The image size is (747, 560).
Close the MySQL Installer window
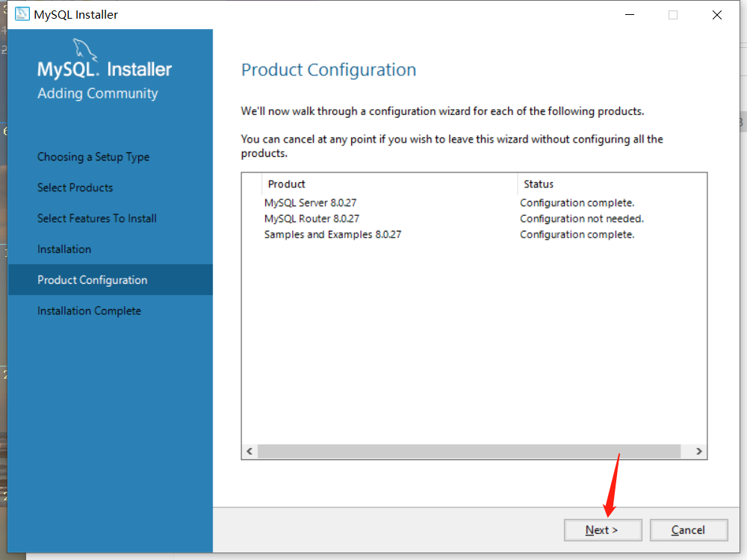tap(716, 15)
